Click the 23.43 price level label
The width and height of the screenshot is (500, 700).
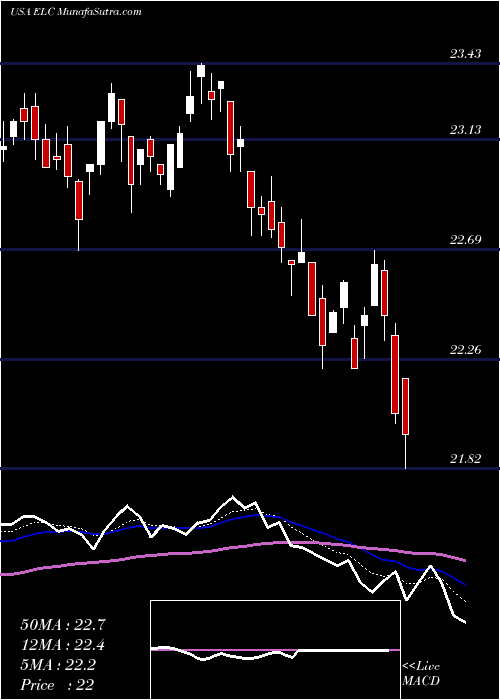point(466,54)
